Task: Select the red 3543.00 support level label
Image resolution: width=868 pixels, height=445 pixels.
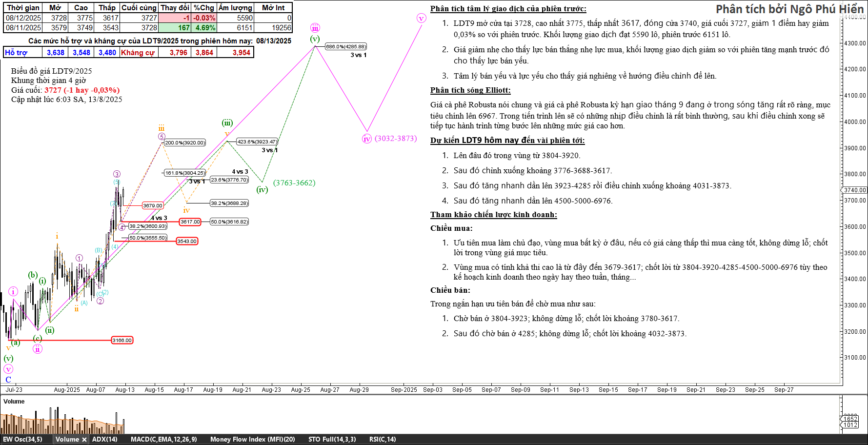Action: pyautogui.click(x=186, y=242)
